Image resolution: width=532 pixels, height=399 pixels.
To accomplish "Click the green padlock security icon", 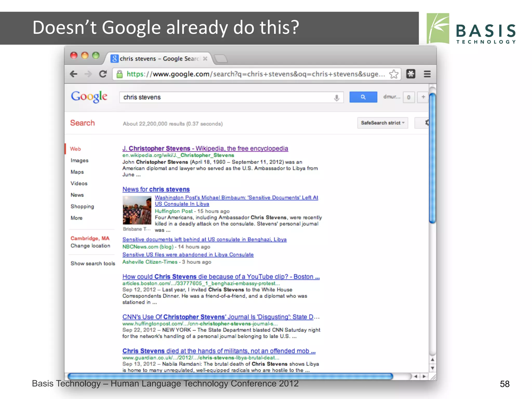I will coord(119,74).
